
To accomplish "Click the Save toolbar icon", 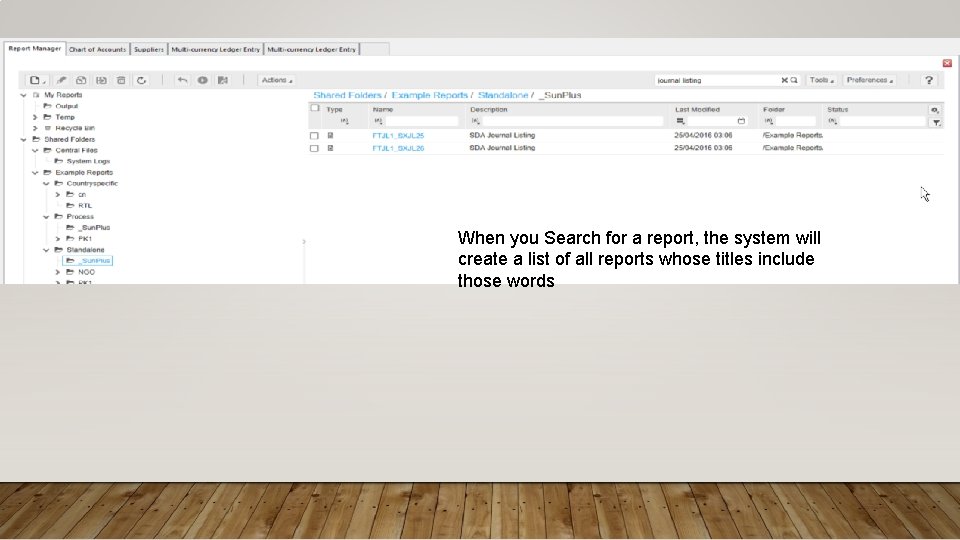I will click(101, 80).
